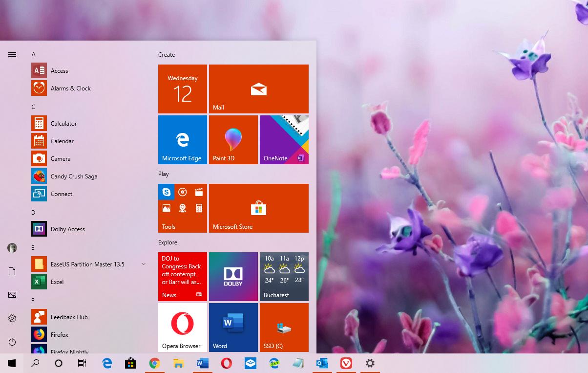This screenshot has width=588, height=373.
Task: Switch to Outlook on the taskbar
Action: [322, 363]
